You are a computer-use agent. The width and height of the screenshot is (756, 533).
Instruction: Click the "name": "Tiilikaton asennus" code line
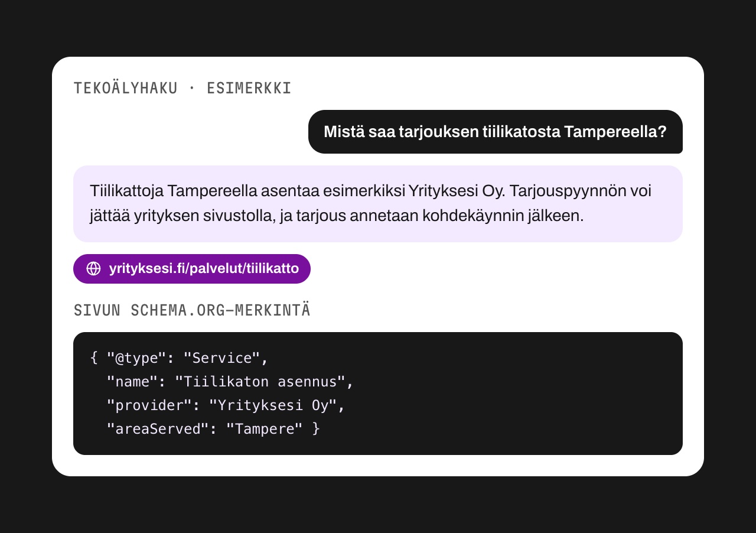[x=230, y=382]
